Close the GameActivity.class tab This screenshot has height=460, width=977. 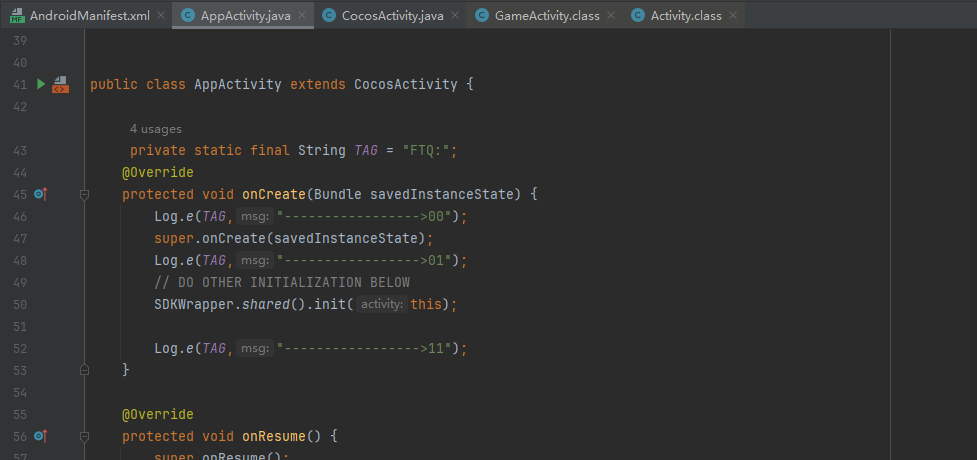click(x=610, y=16)
